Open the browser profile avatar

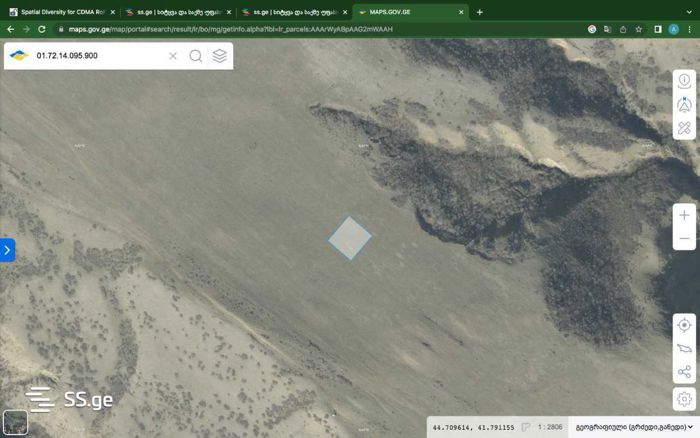coord(674,29)
